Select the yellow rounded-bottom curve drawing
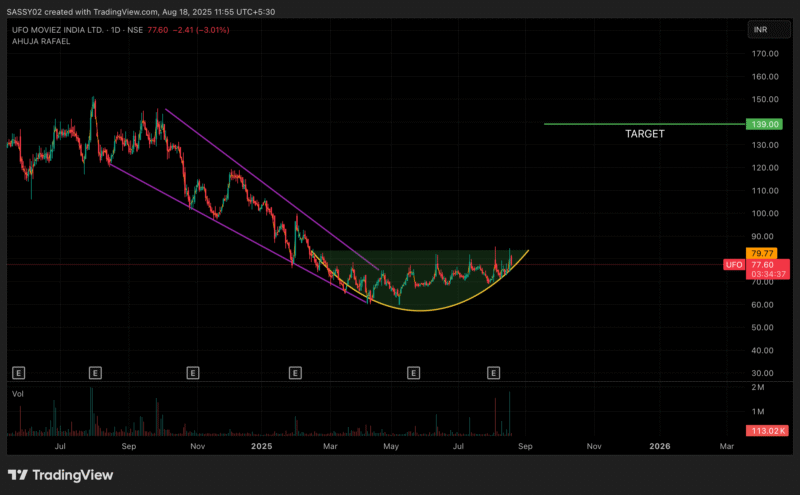The height and width of the screenshot is (495, 800). click(x=420, y=310)
